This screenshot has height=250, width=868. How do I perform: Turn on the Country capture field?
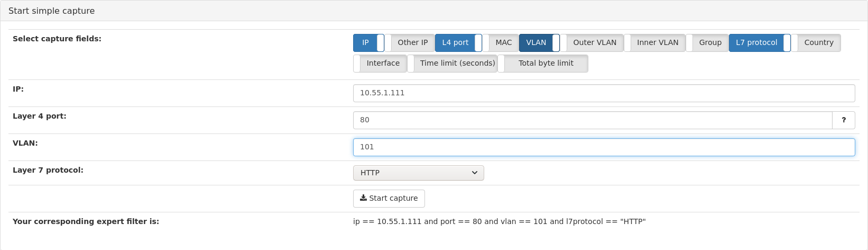click(x=816, y=43)
